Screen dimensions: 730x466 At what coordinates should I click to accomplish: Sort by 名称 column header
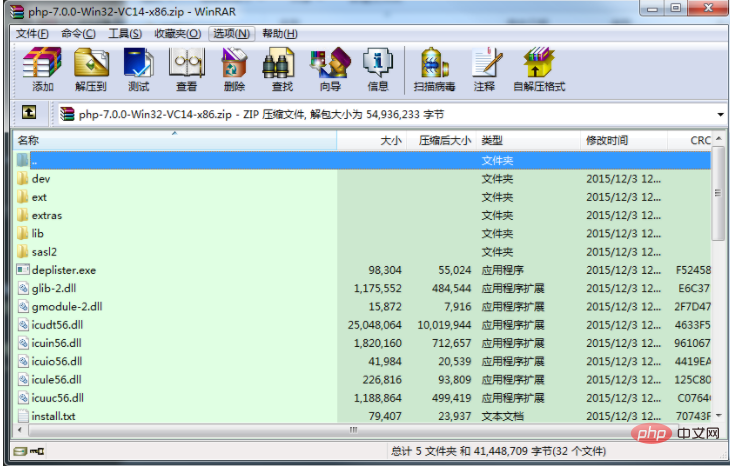point(175,140)
